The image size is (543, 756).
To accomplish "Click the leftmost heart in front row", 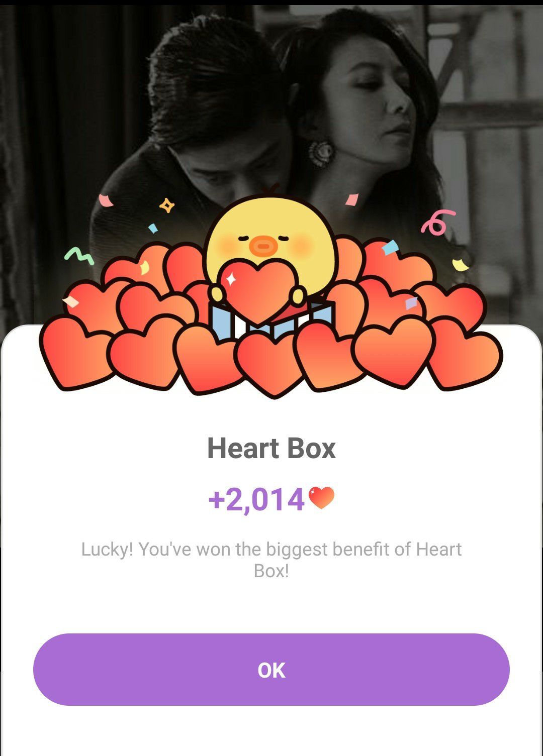I will click(x=75, y=353).
